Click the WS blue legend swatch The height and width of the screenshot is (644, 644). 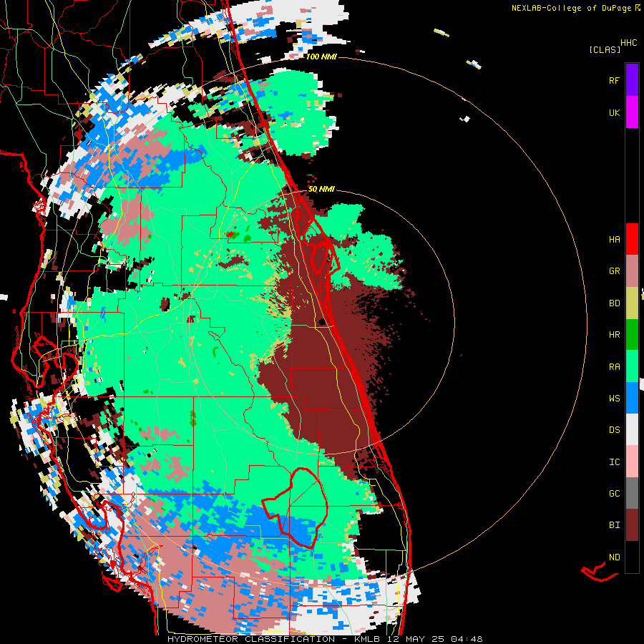632,398
